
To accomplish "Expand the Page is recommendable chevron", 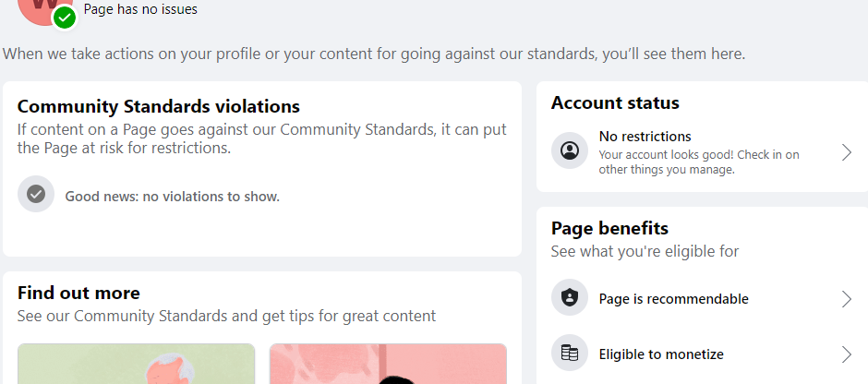I will (847, 299).
